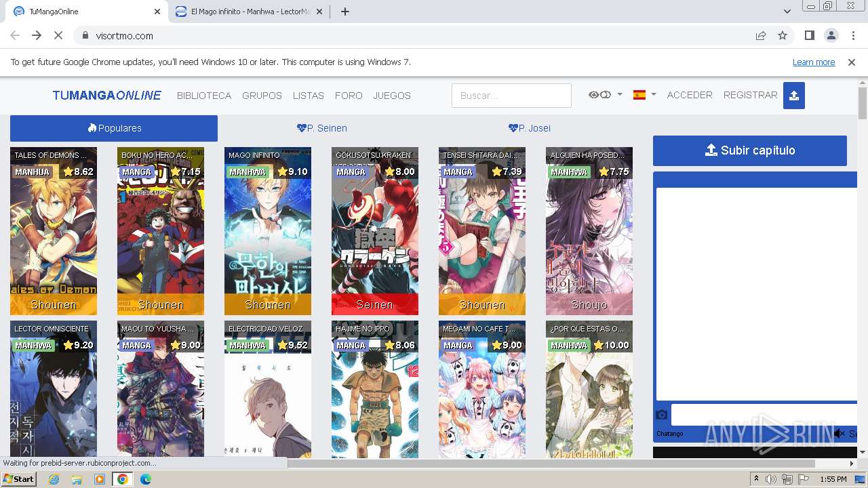Open Megami no Cafe manga cover

tap(482, 389)
